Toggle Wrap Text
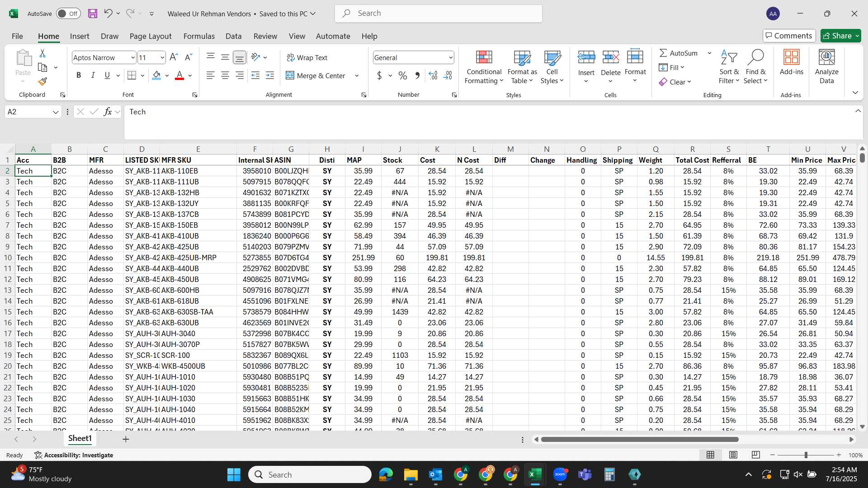Image resolution: width=868 pixels, height=488 pixels. point(307,57)
